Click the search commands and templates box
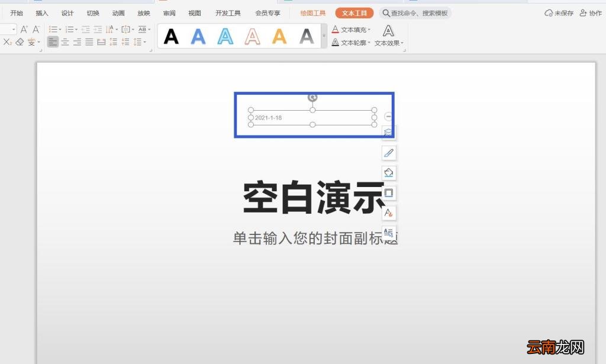 [x=415, y=13]
